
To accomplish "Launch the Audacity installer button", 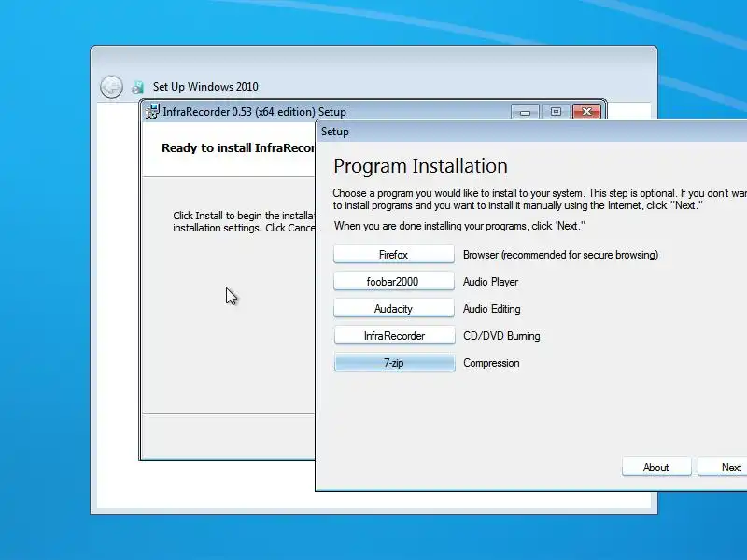I will (394, 309).
